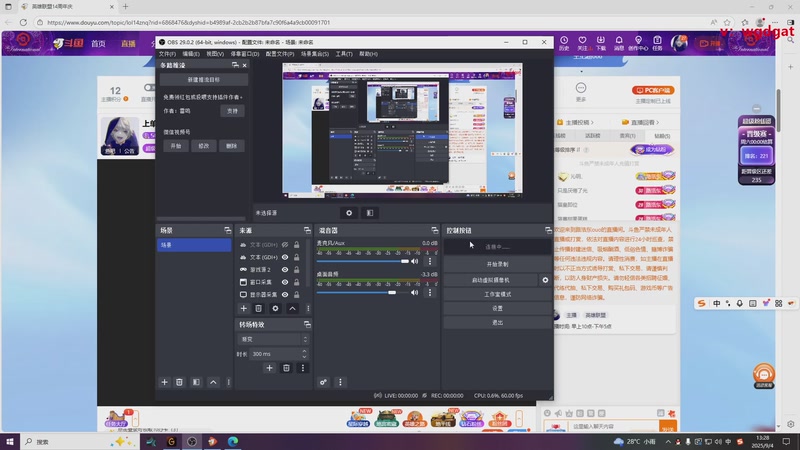
Task: Open the 帮助(H) menu
Action: (x=368, y=54)
